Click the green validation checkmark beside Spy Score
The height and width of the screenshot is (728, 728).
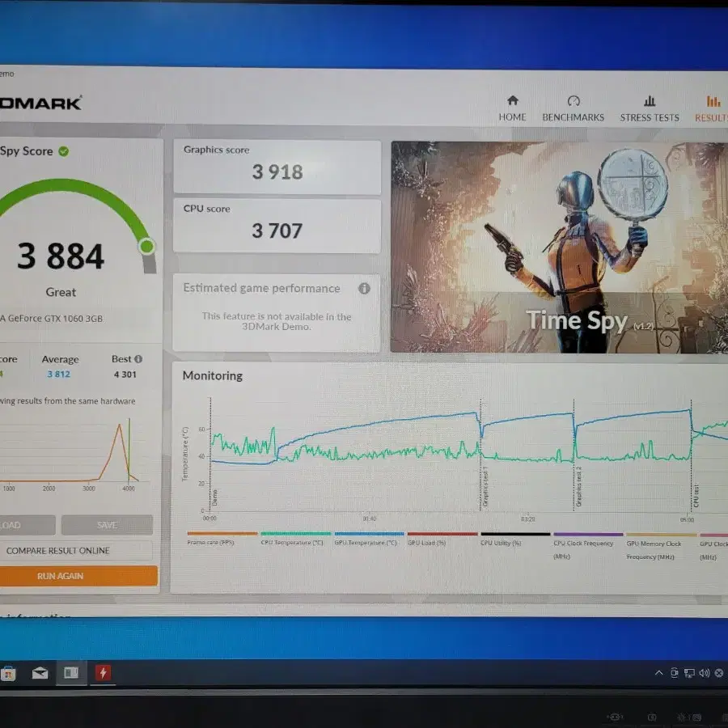(x=64, y=151)
